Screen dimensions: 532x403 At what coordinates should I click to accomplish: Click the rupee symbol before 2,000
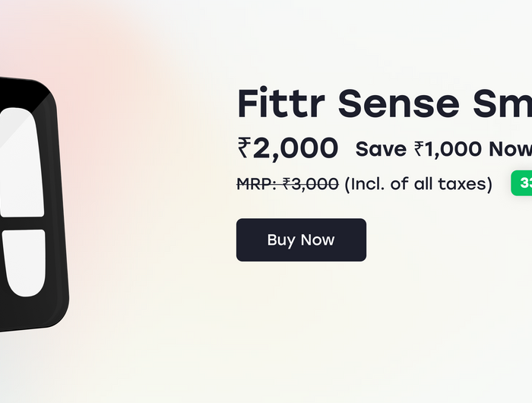(x=244, y=148)
